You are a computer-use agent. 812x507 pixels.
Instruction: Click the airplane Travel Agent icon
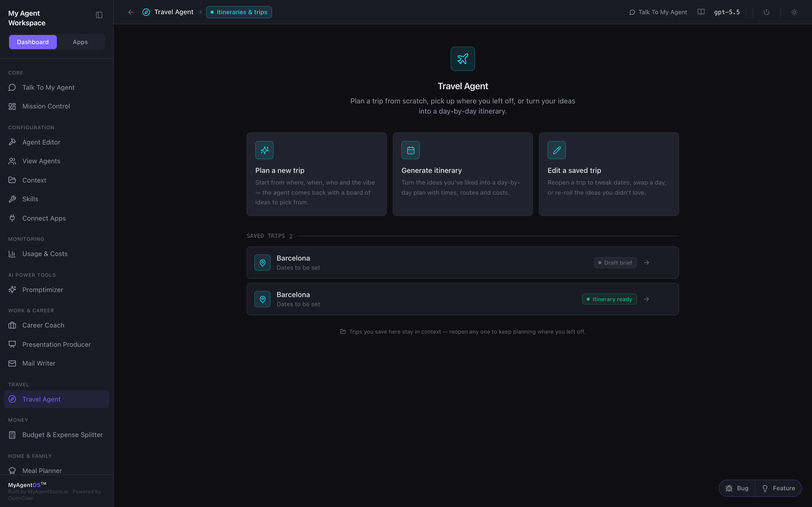(x=463, y=59)
